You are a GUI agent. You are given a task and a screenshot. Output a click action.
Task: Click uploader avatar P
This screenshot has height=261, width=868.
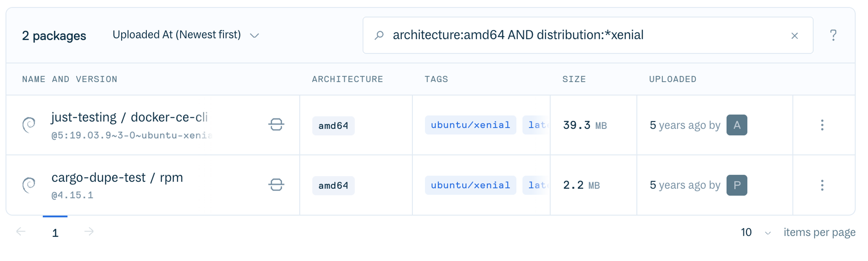[x=736, y=185]
